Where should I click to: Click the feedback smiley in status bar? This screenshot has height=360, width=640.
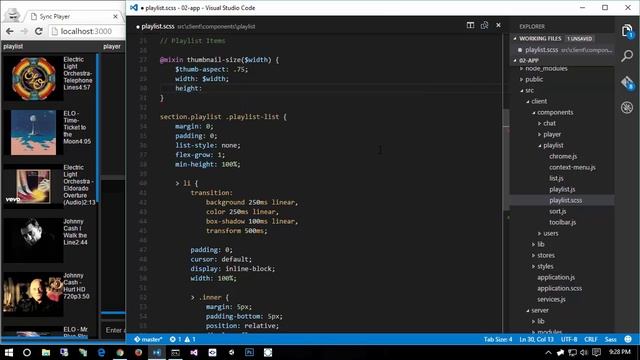click(x=628, y=339)
